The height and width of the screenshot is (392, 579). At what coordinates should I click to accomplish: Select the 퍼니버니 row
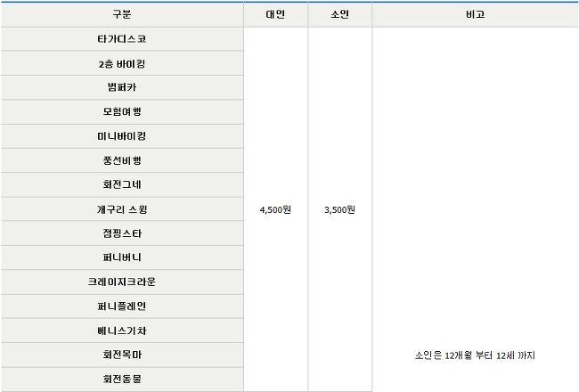pos(122,257)
